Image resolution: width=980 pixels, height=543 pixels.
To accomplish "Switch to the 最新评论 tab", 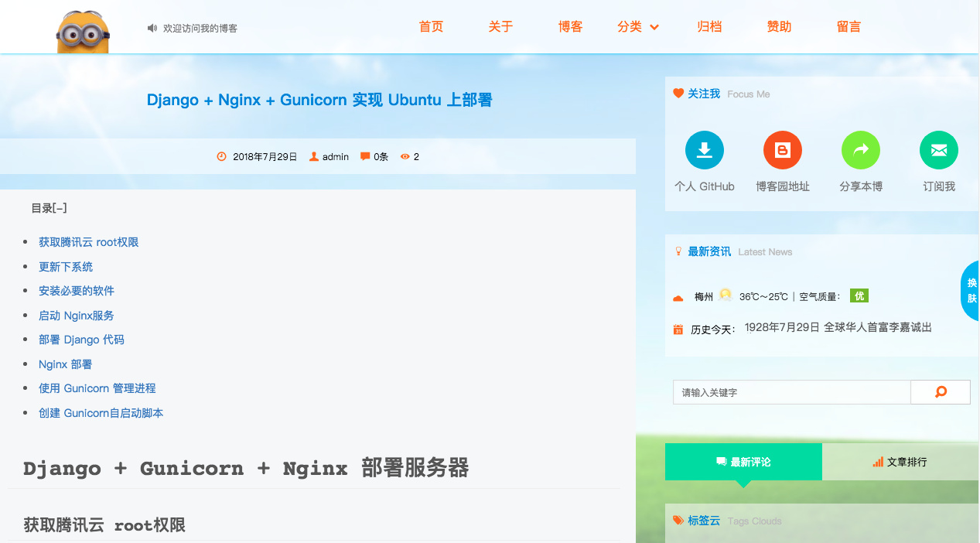I will tap(743, 462).
